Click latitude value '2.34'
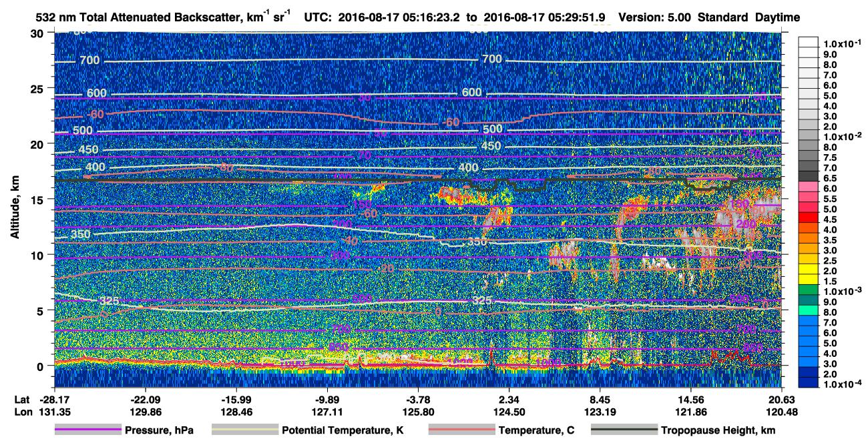868x445 pixels. 509,400
